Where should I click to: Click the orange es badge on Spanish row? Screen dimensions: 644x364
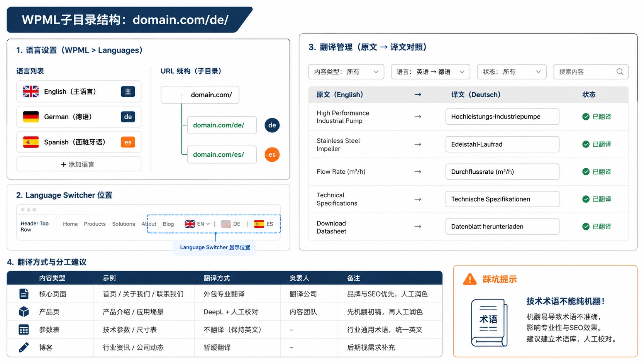coord(128,142)
